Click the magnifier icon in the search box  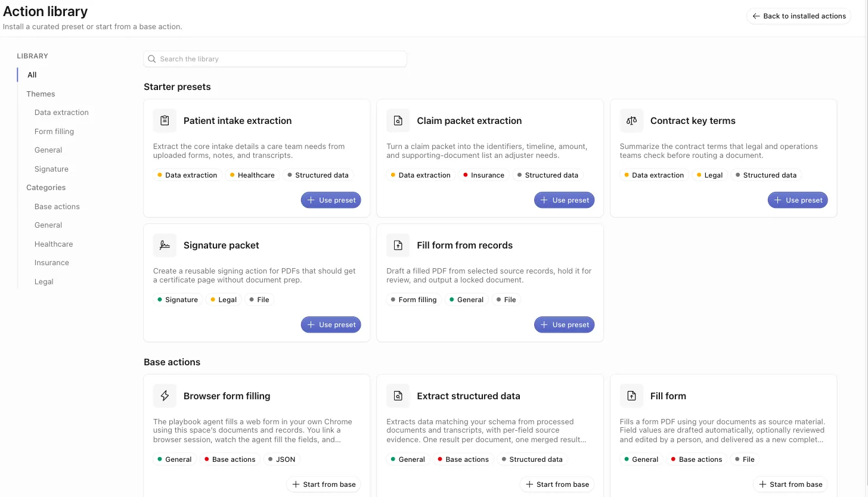pyautogui.click(x=152, y=59)
